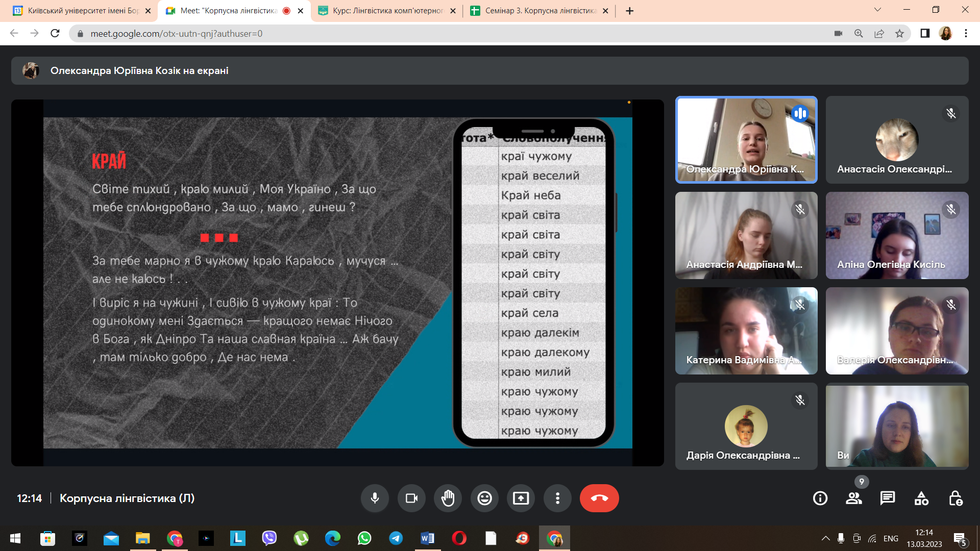Screen dimensions: 980x551
Task: Show hidden system tray icons
Action: coord(825,538)
